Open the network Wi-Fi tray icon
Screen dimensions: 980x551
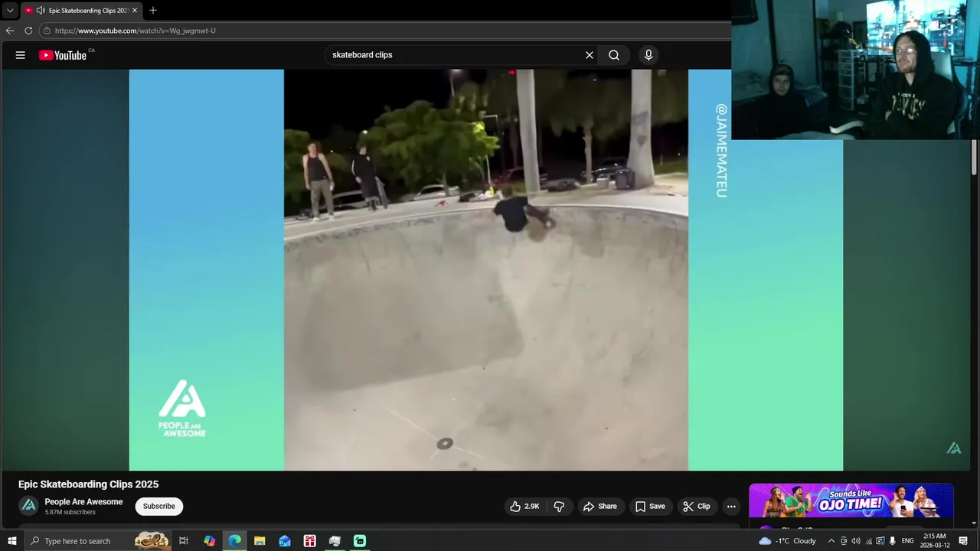pyautogui.click(x=868, y=541)
